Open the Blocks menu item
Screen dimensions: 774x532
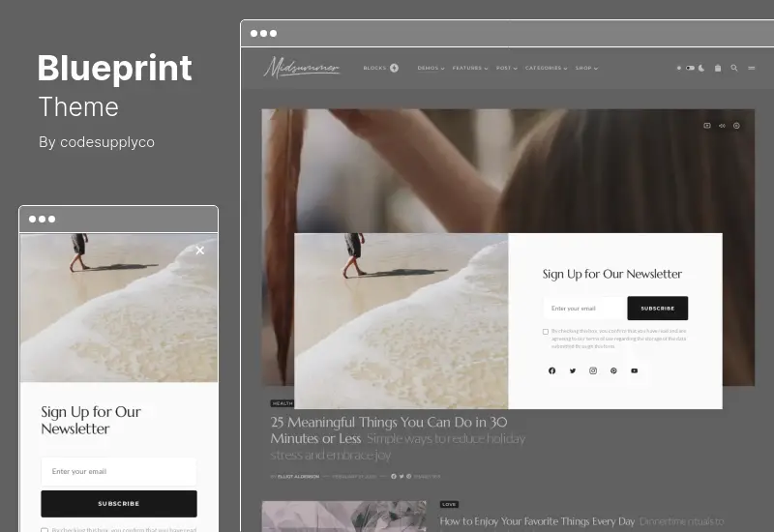[x=374, y=68]
